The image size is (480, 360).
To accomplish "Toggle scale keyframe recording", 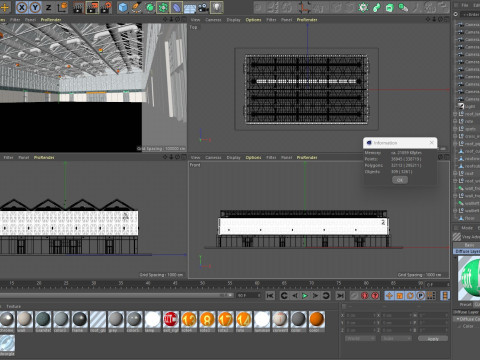I will (x=400, y=296).
